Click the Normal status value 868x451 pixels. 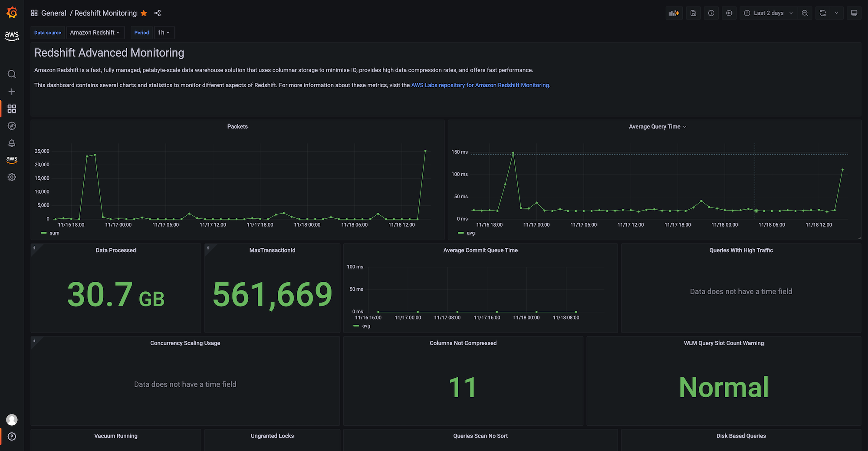coord(723,387)
